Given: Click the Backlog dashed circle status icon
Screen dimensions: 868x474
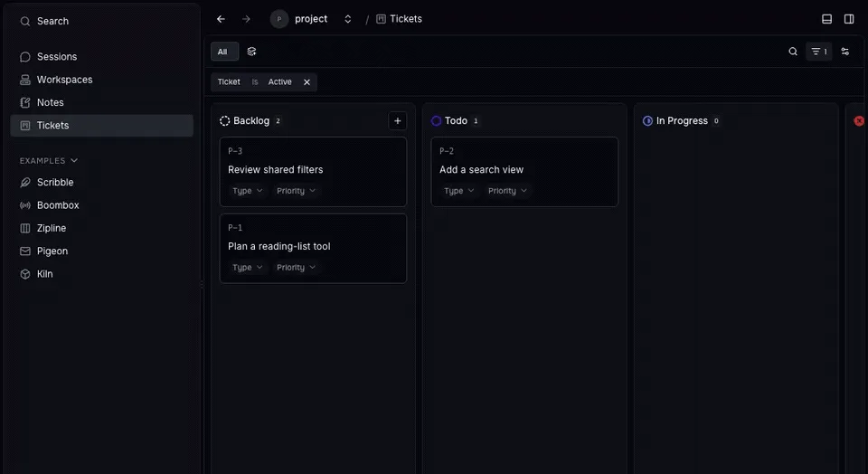Looking at the screenshot, I should (x=224, y=120).
